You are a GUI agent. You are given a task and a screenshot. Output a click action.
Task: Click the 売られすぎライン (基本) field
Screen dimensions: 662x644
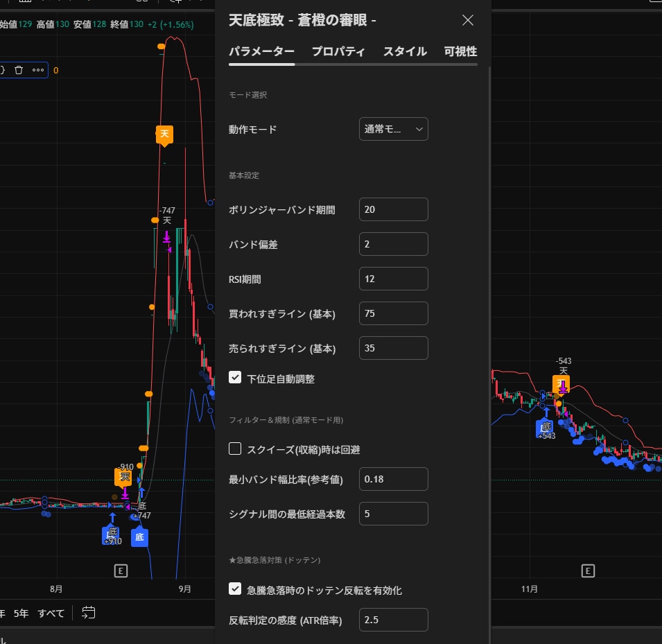394,348
